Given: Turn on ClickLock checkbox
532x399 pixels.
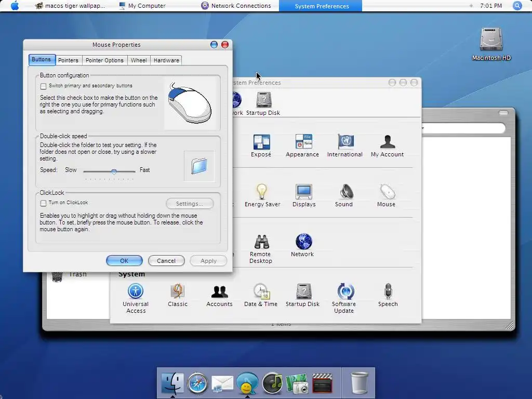Looking at the screenshot, I should (x=44, y=203).
